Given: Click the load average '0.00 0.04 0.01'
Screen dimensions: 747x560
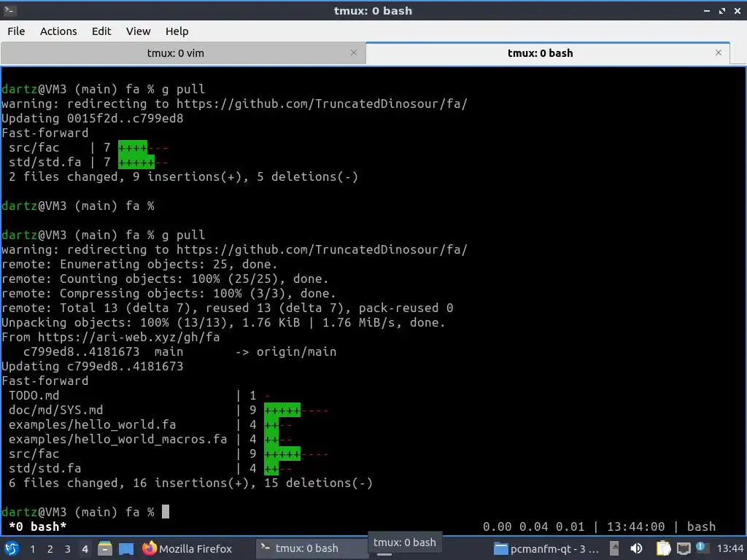Looking at the screenshot, I should 533,526.
